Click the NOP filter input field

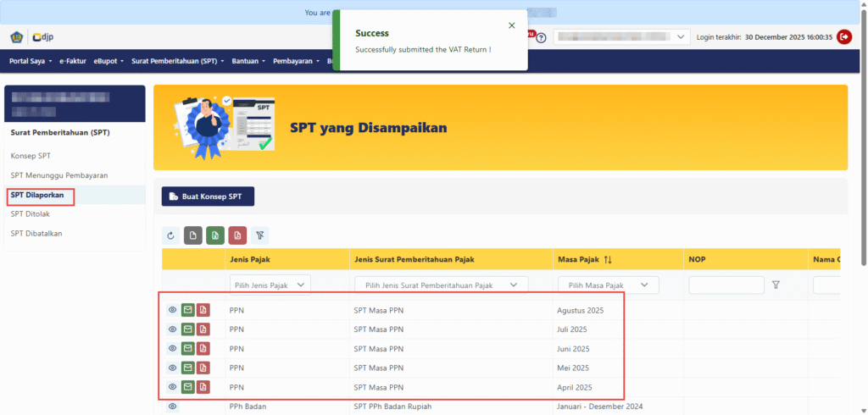726,285
